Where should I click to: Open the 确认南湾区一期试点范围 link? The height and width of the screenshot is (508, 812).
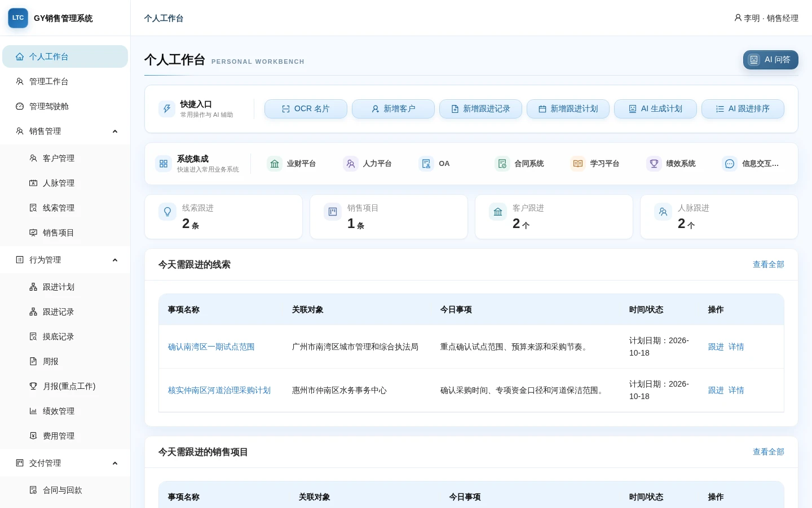(x=211, y=347)
